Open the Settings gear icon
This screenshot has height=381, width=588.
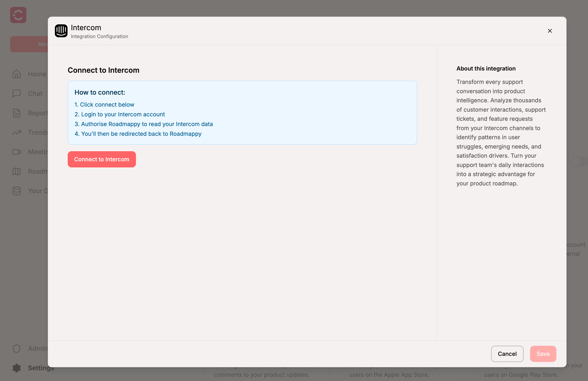click(x=17, y=368)
